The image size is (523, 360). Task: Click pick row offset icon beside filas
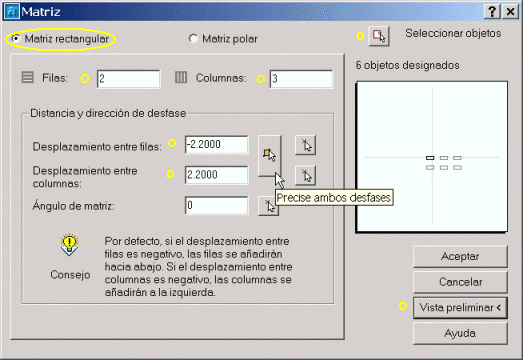click(306, 145)
